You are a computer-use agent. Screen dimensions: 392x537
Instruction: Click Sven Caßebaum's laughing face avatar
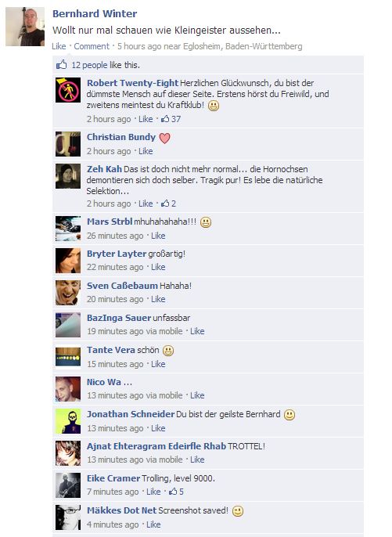click(x=68, y=293)
